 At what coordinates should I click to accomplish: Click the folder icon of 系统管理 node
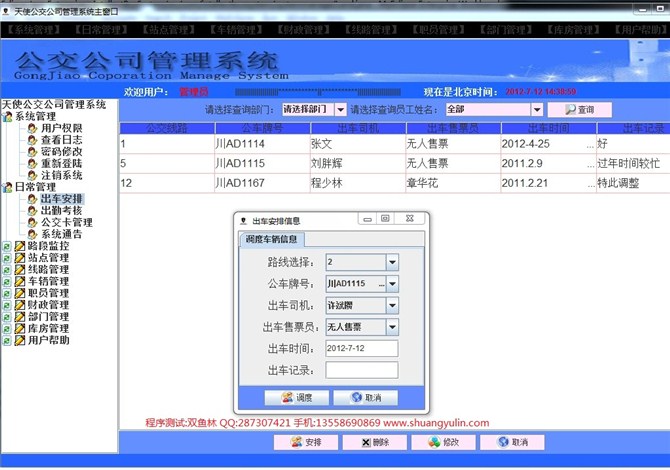click(7, 116)
